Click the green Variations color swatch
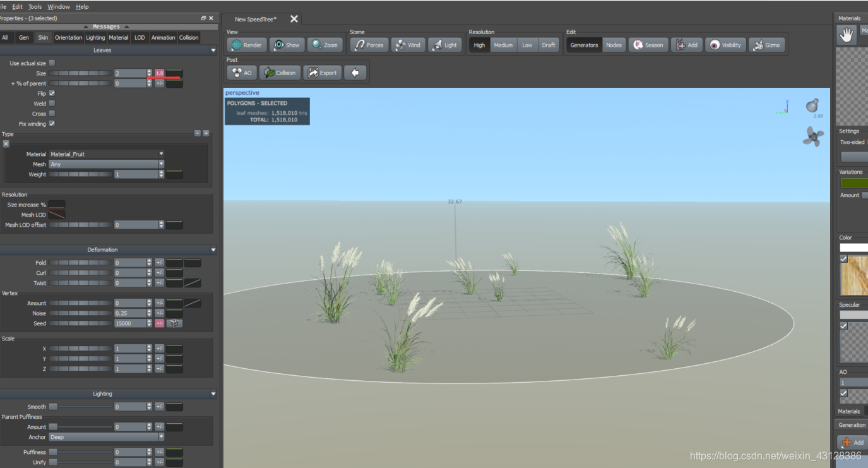Viewport: 868px width, 468px height. click(x=854, y=183)
